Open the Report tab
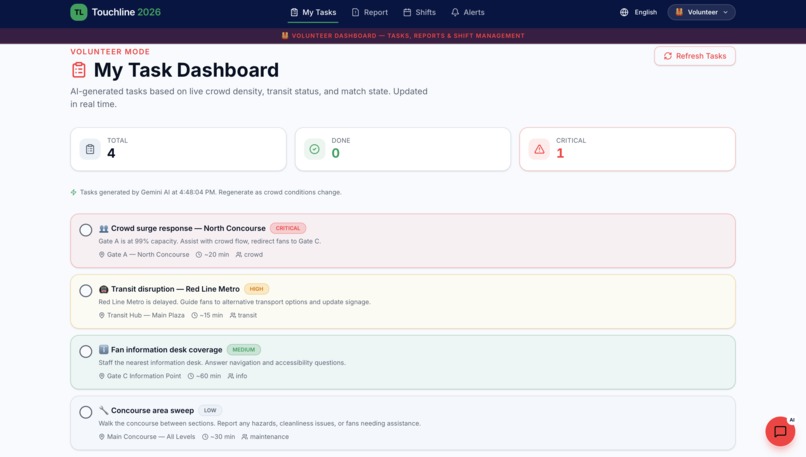Viewport: 806px width, 457px height. pyautogui.click(x=370, y=12)
